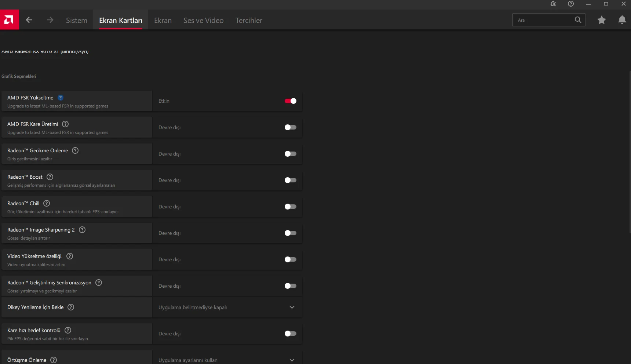
Task: Open the bug report icon
Action: pyautogui.click(x=553, y=4)
